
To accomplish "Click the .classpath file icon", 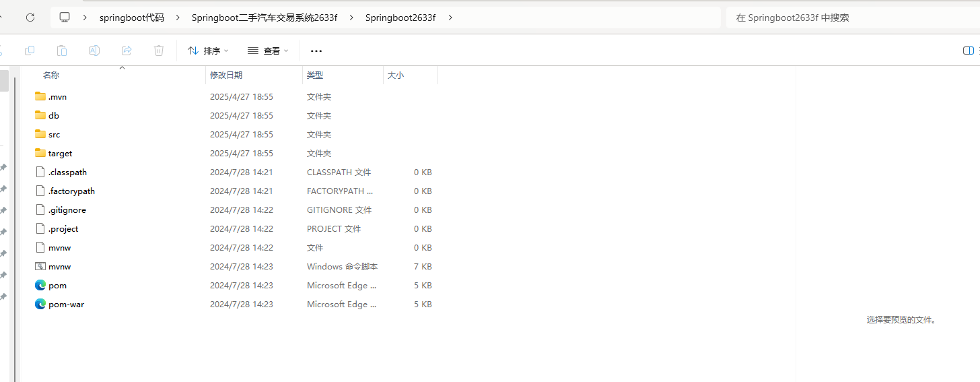I will pos(40,172).
